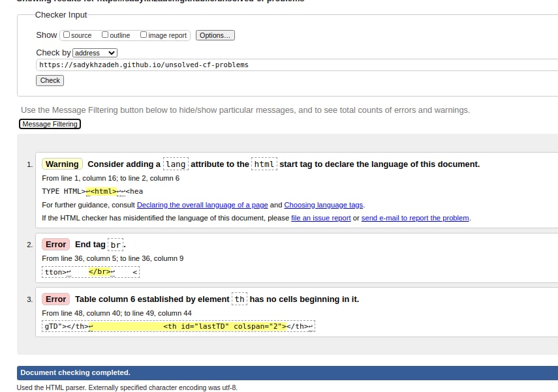Click the Check button

[50, 80]
